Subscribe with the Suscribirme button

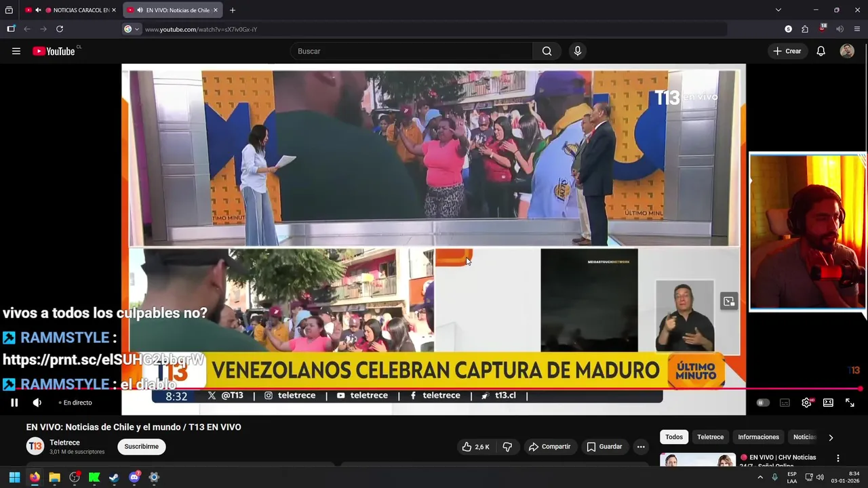pos(142,447)
